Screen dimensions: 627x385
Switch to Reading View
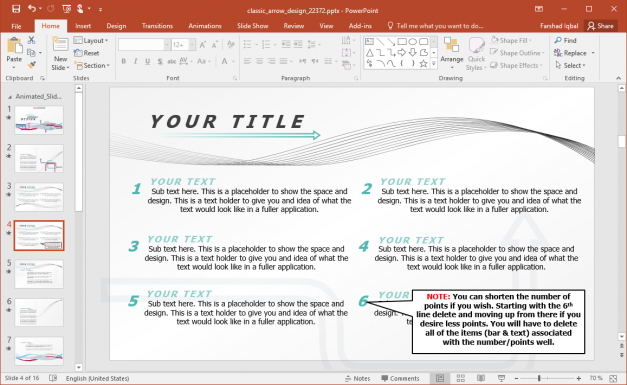coord(481,378)
